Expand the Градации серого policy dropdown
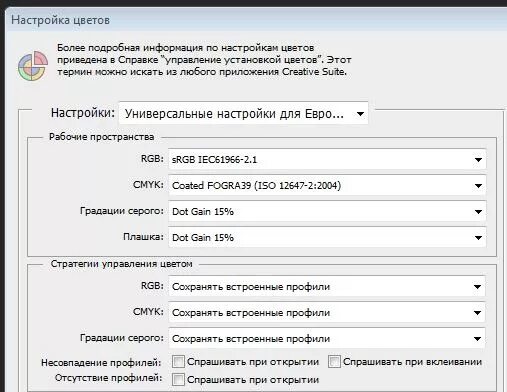This screenshot has width=507, height=392. tap(327, 338)
